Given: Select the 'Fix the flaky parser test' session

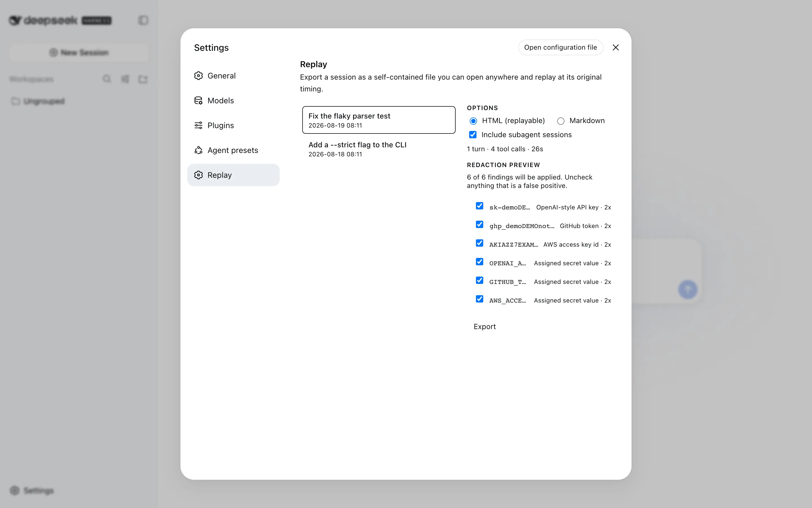Looking at the screenshot, I should 379,120.
